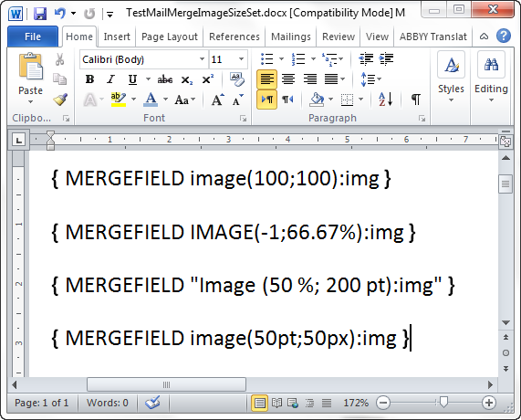The width and height of the screenshot is (521, 420).
Task: Apply Clear Formatting eraser icon
Action: (x=237, y=79)
